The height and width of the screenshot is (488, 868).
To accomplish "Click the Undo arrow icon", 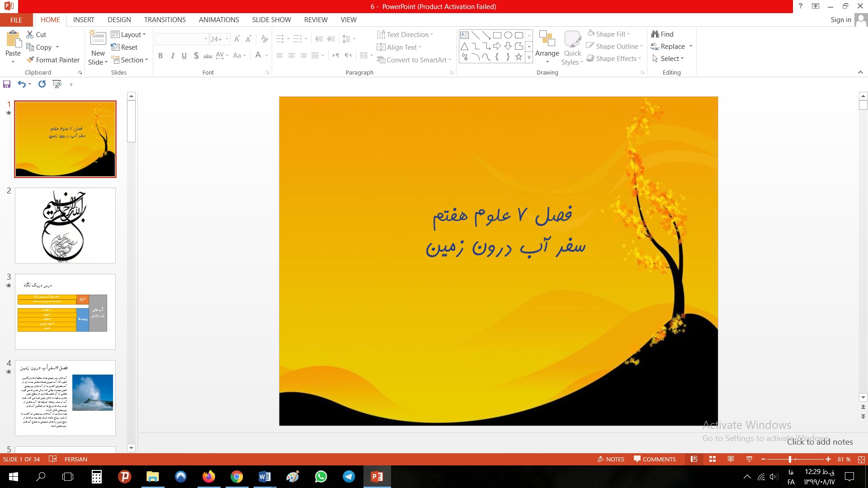I will [x=21, y=84].
